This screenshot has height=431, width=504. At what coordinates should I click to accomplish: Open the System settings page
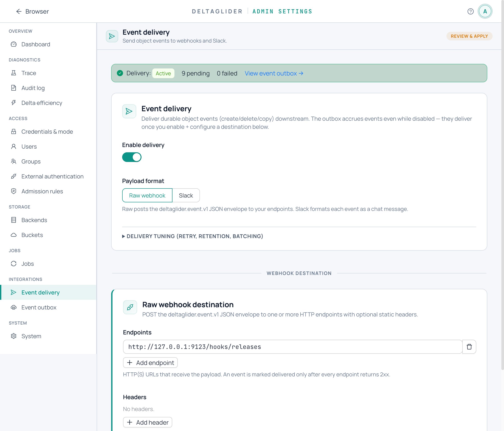[x=48, y=336]
